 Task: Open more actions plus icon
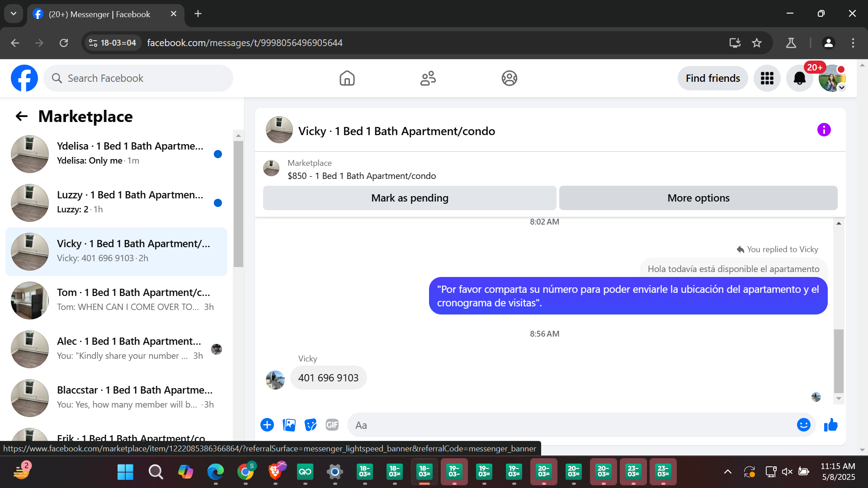pyautogui.click(x=267, y=425)
